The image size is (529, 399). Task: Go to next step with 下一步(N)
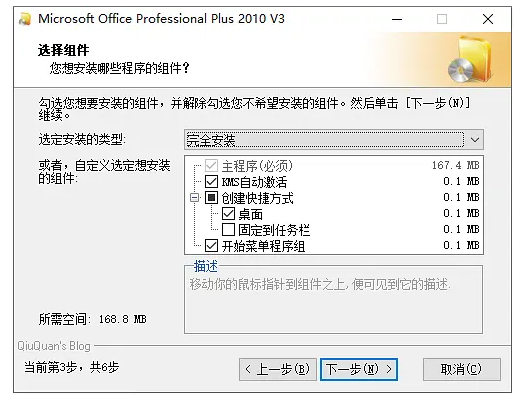[359, 369]
